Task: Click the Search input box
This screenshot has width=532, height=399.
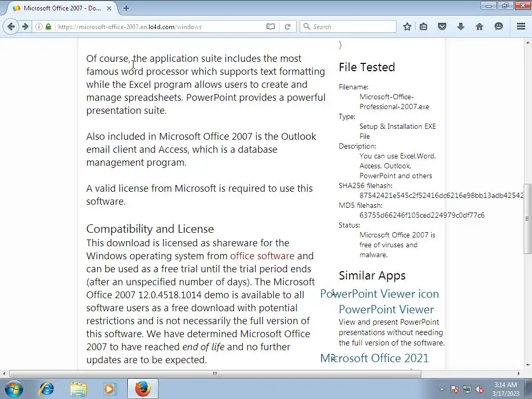Action: (x=348, y=26)
